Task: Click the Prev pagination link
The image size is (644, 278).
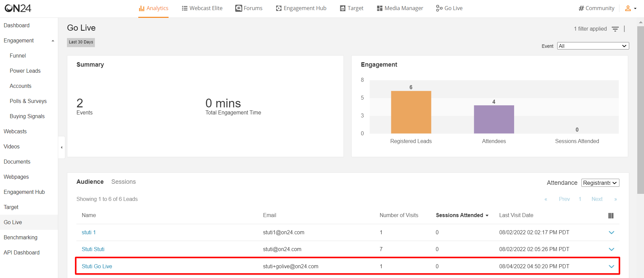Action: pos(564,199)
